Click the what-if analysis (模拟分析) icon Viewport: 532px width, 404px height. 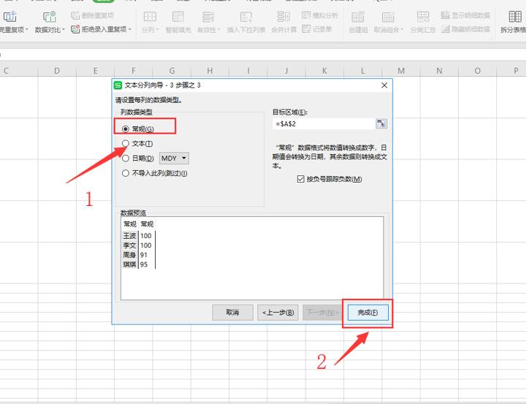306,15
